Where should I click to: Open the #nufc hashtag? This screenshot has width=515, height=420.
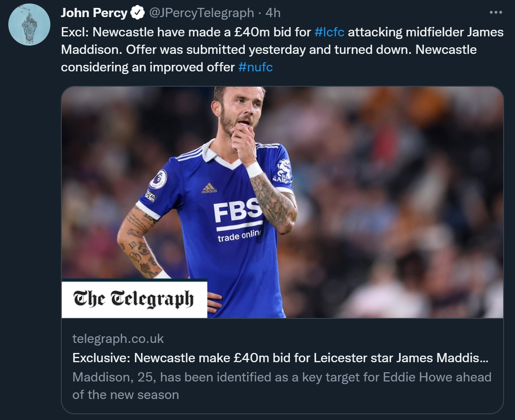255,67
